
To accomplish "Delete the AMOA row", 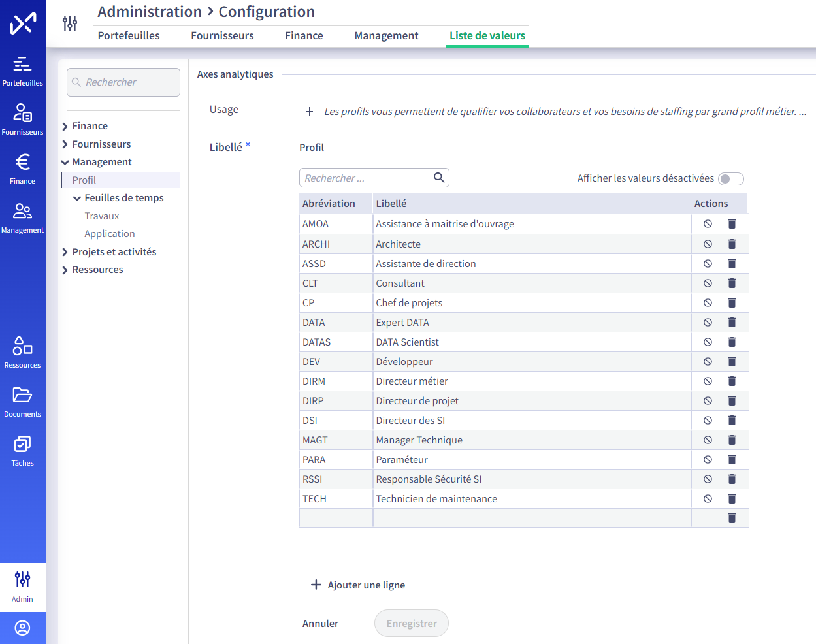I will 732,224.
